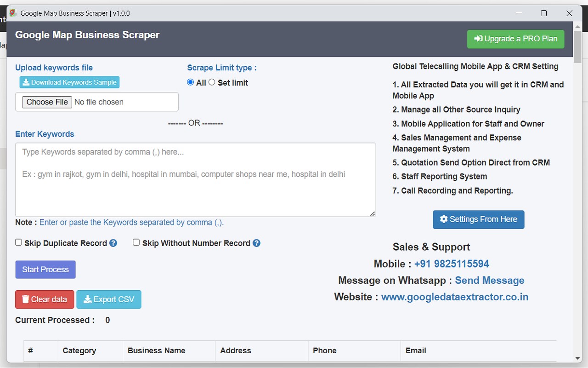Viewport: 588px width, 368px height.
Task: Open Settings From Here button
Action: 478,219
